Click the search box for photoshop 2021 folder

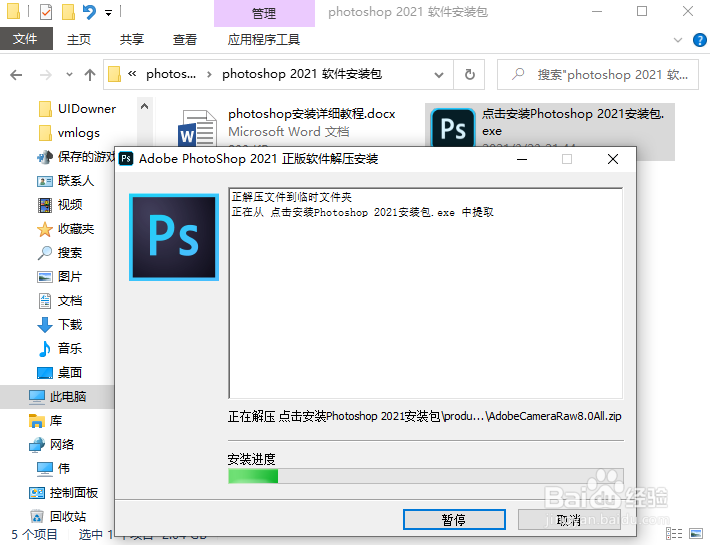click(598, 75)
